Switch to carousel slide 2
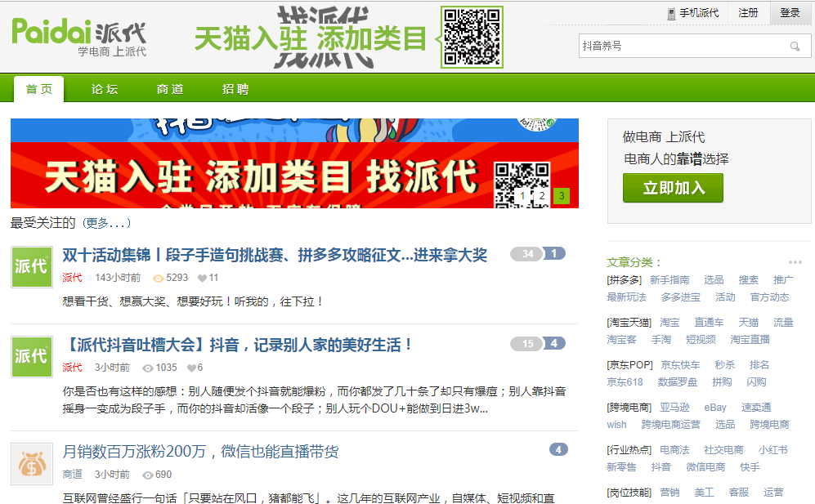Viewport: 815px width, 504px height. (541, 196)
